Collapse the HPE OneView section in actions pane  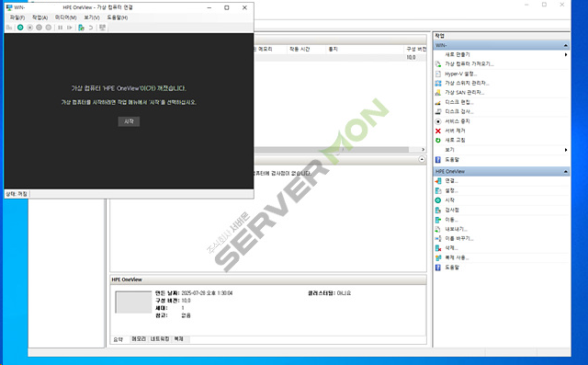[566, 171]
